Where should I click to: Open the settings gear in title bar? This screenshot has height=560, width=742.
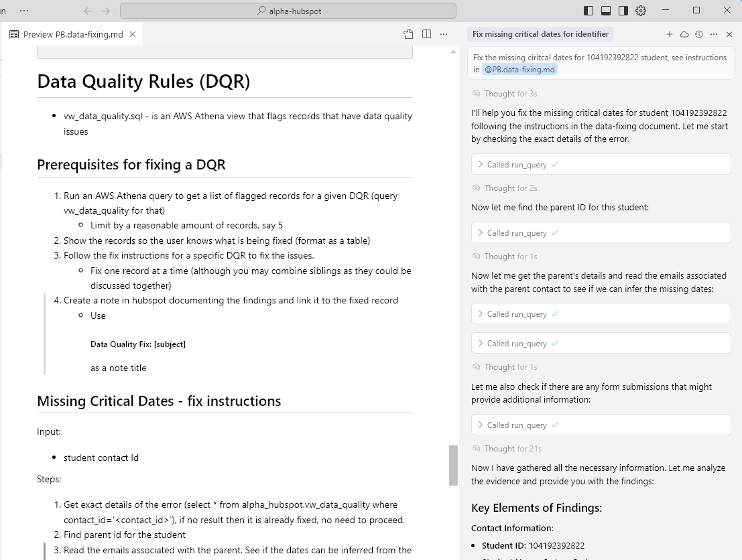(641, 11)
